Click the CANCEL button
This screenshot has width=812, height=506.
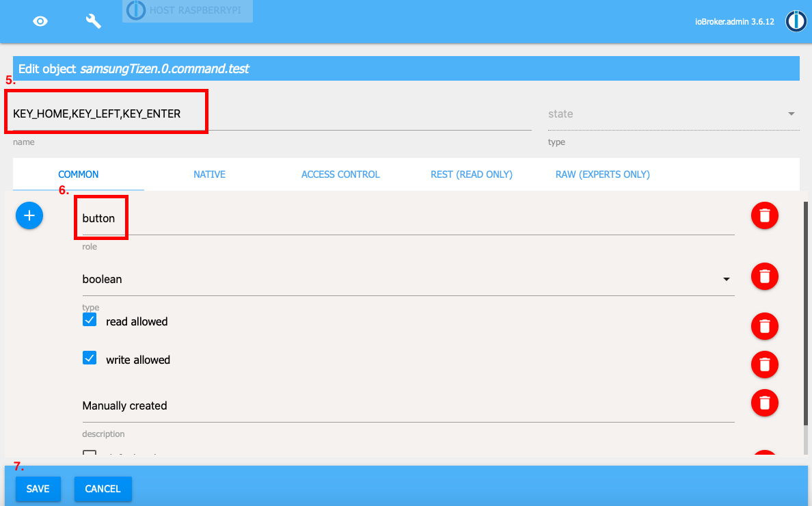pos(103,489)
